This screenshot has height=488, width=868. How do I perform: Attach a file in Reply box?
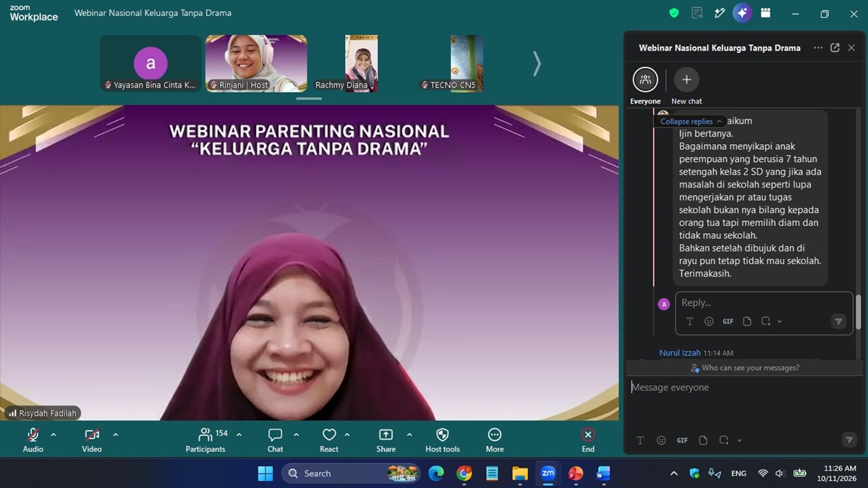coord(747,321)
